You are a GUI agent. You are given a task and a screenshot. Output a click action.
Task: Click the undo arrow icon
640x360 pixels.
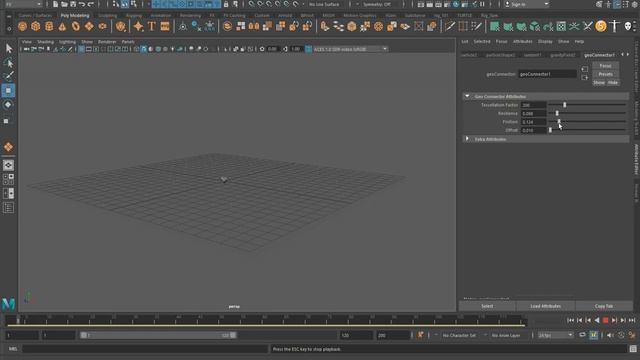(x=82, y=4)
